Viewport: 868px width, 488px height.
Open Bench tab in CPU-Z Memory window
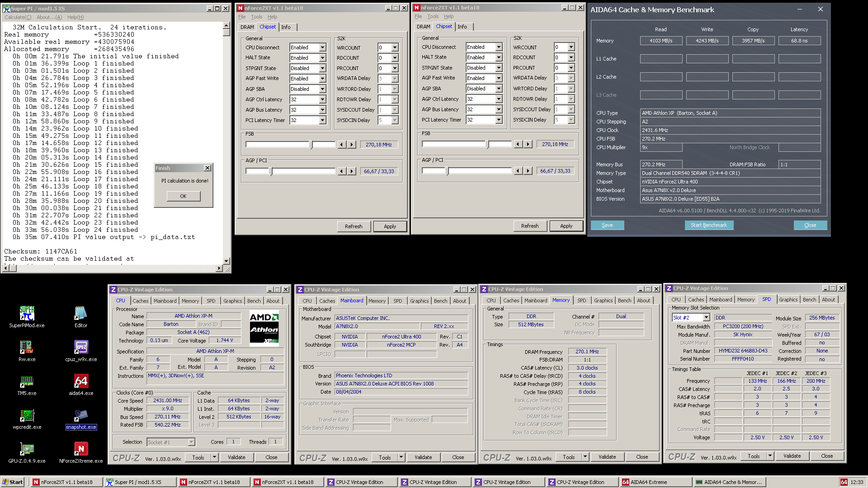pyautogui.click(x=624, y=300)
